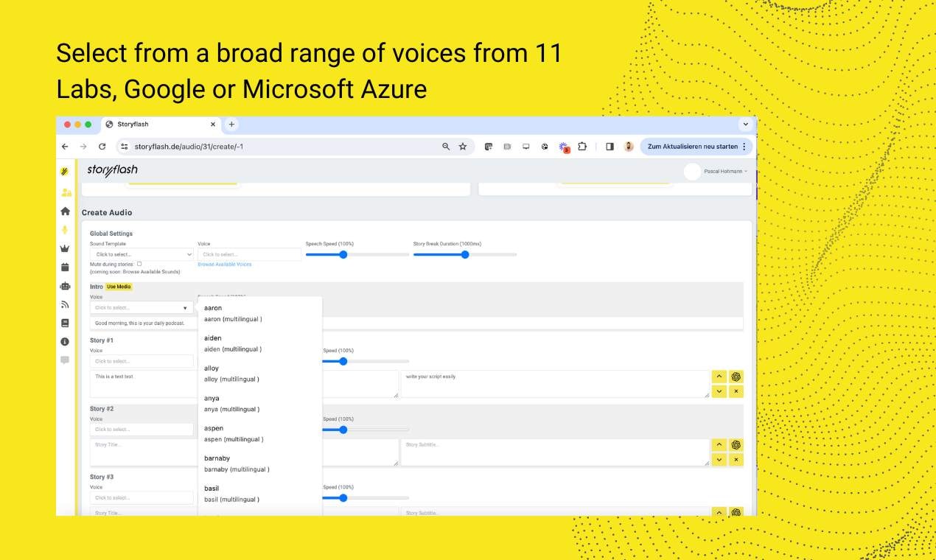Image resolution: width=936 pixels, height=560 pixels.
Task: Adjust the Story #1 speed slider
Action: 366,361
